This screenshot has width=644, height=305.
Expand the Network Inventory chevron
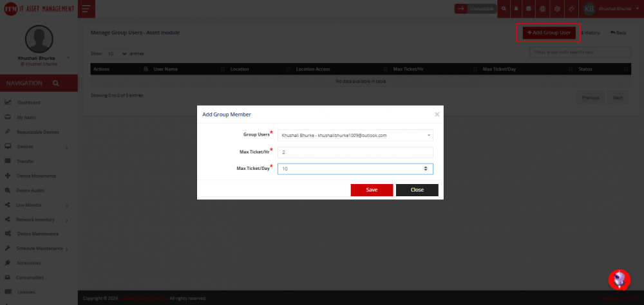pos(66,221)
